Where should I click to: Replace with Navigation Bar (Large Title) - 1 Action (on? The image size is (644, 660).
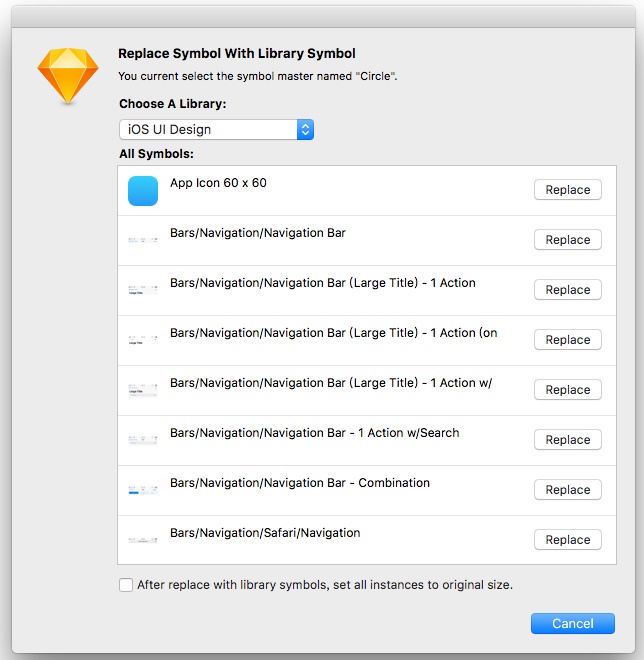568,340
